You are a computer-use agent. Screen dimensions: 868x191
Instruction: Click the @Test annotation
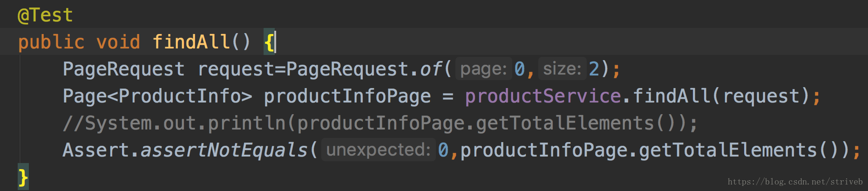click(45, 15)
